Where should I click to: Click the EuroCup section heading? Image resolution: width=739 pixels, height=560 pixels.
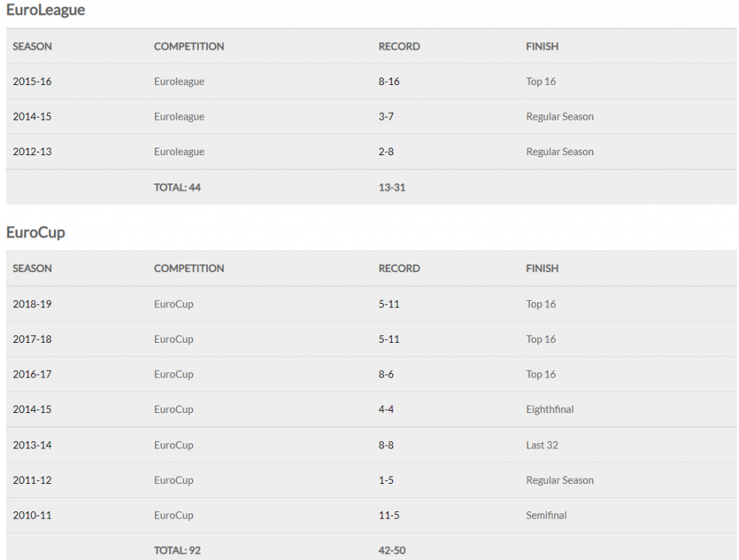(35, 233)
